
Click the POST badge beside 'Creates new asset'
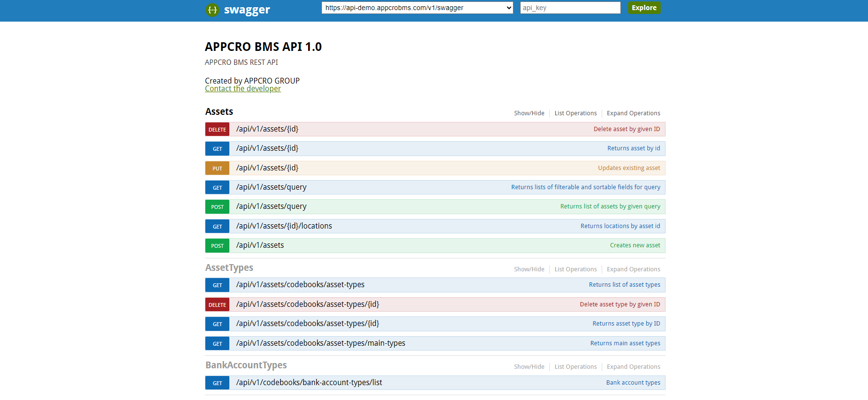coord(217,246)
